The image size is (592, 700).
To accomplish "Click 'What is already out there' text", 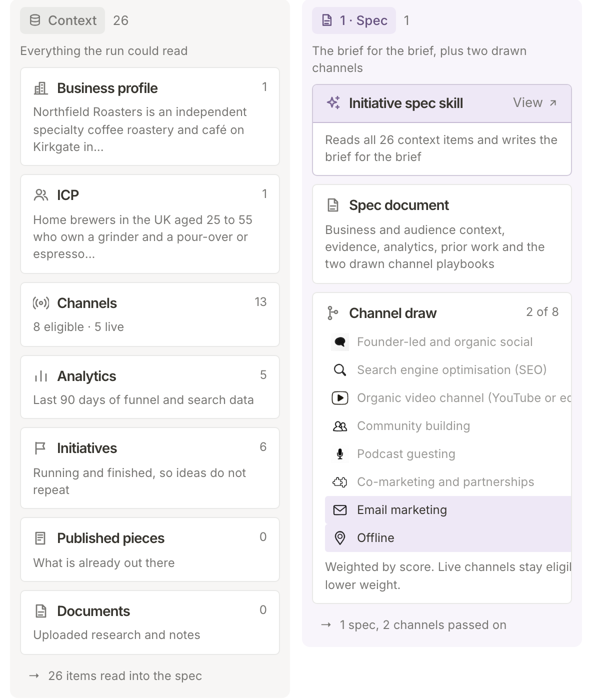I will click(x=104, y=563).
